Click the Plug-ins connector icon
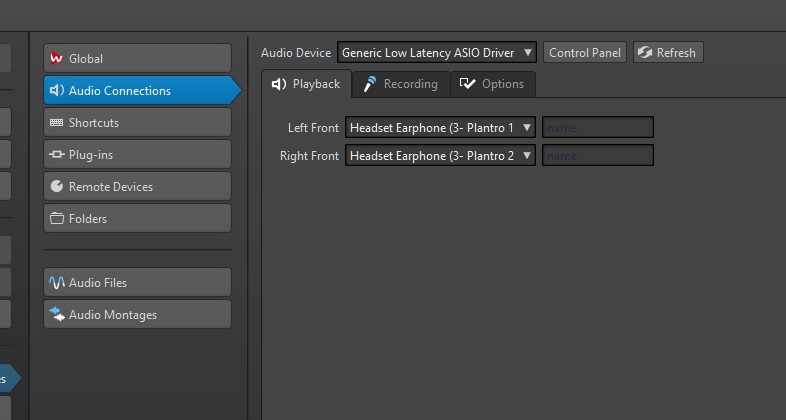786x420 pixels. pyautogui.click(x=57, y=155)
